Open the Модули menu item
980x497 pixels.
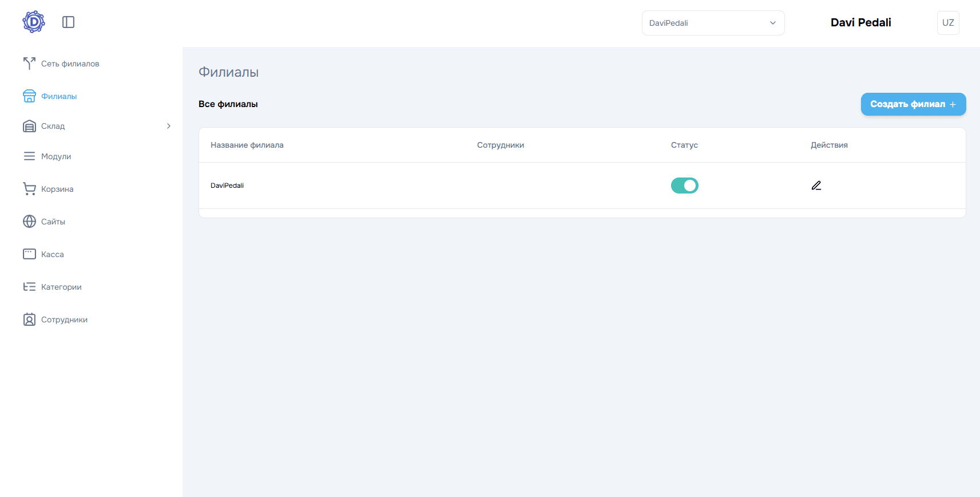tap(56, 156)
